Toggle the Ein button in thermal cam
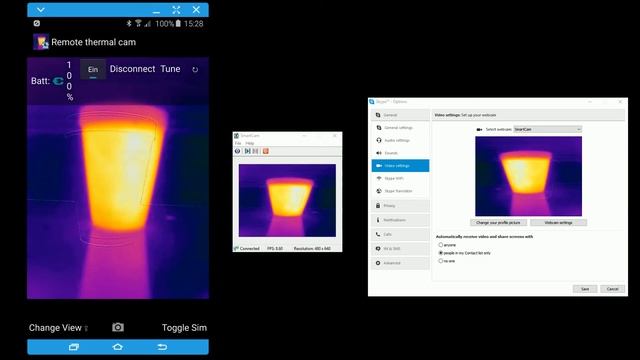Image resolution: width=640 pixels, height=360 pixels. [93, 69]
